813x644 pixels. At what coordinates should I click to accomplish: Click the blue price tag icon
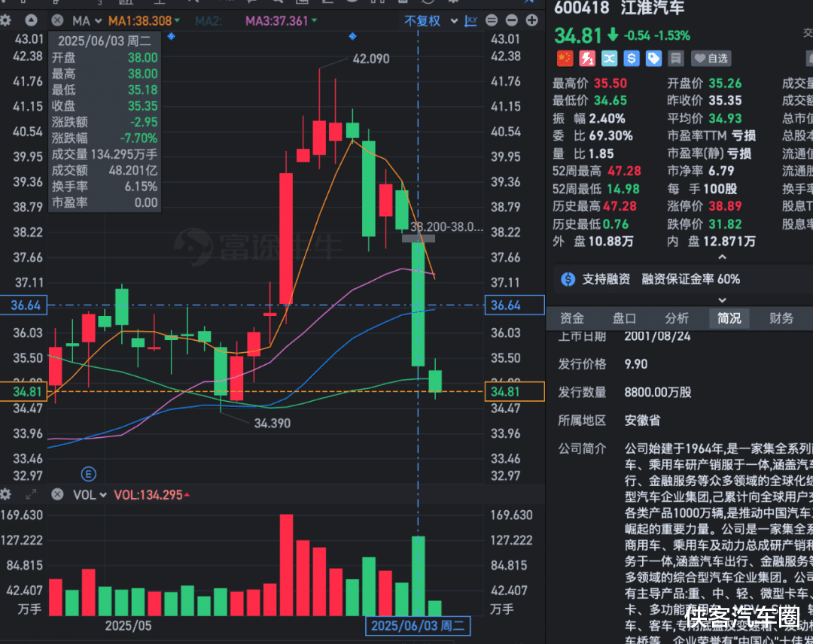click(x=653, y=58)
